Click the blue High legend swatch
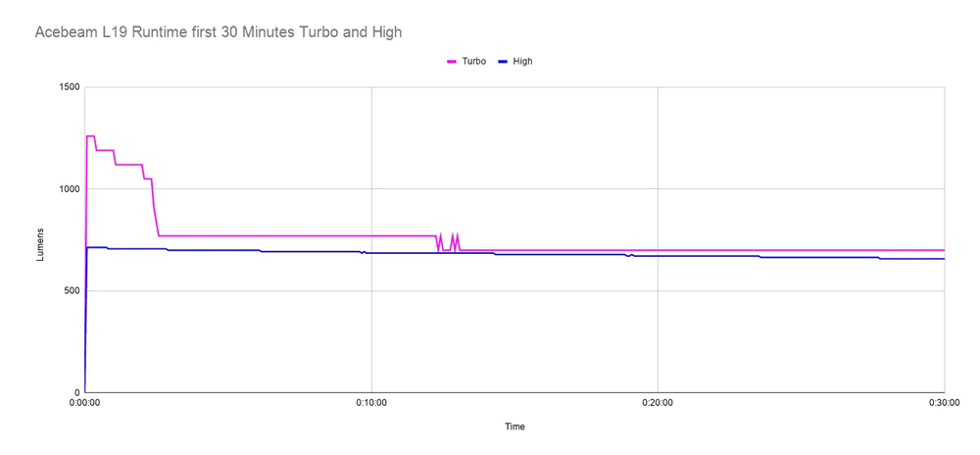This screenshot has width=980, height=455. [x=503, y=61]
